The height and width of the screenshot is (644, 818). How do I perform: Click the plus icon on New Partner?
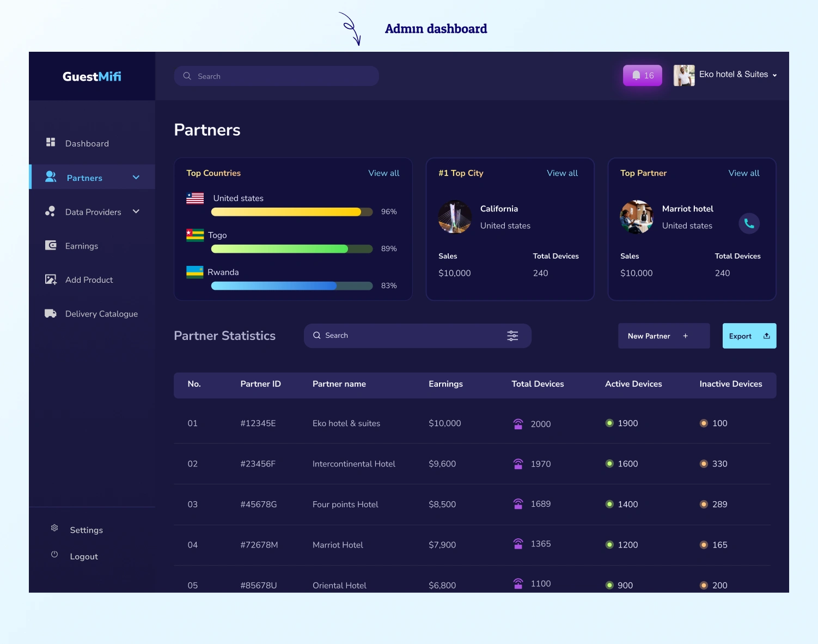pos(686,336)
